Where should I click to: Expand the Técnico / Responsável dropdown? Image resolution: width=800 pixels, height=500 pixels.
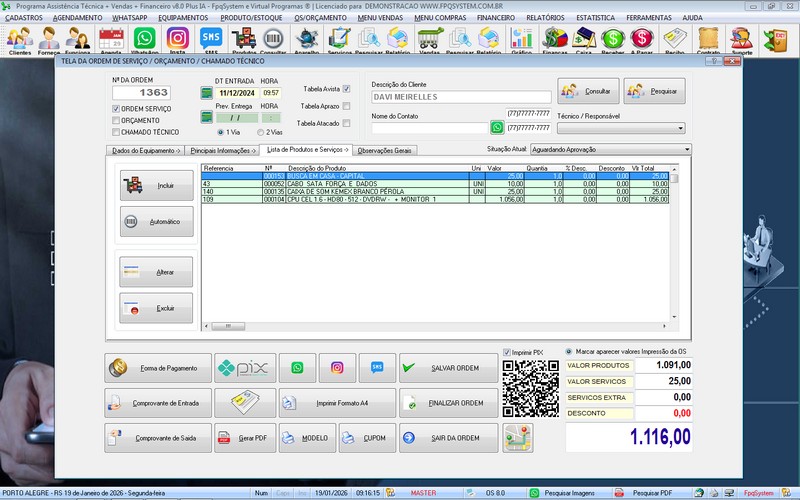681,128
